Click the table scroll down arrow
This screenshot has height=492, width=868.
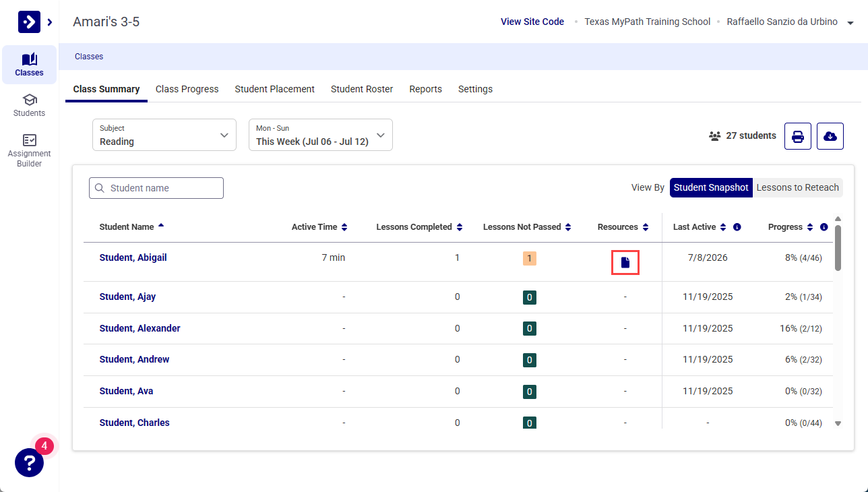(x=838, y=423)
